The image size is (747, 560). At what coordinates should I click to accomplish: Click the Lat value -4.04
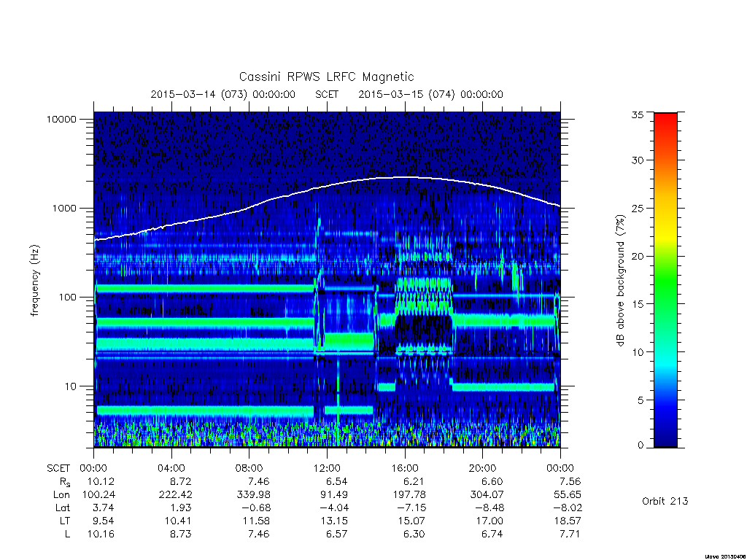[x=333, y=508]
